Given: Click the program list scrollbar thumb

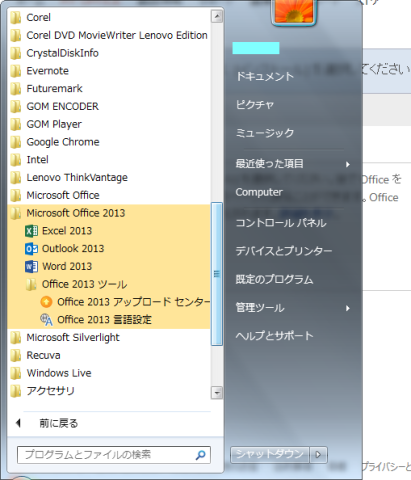Looking at the screenshot, I should pos(217,274).
